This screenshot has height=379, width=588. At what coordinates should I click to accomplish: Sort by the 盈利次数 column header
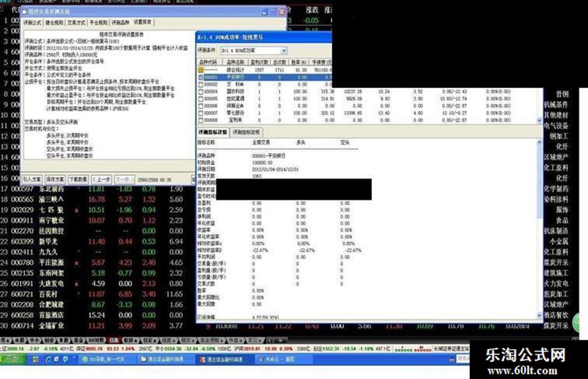(259, 62)
